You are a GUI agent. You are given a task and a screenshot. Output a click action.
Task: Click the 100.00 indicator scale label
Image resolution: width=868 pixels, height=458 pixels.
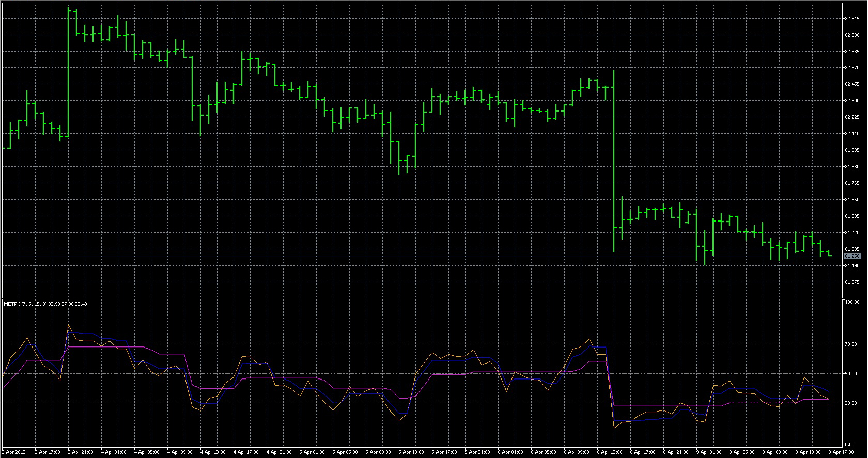pos(852,302)
